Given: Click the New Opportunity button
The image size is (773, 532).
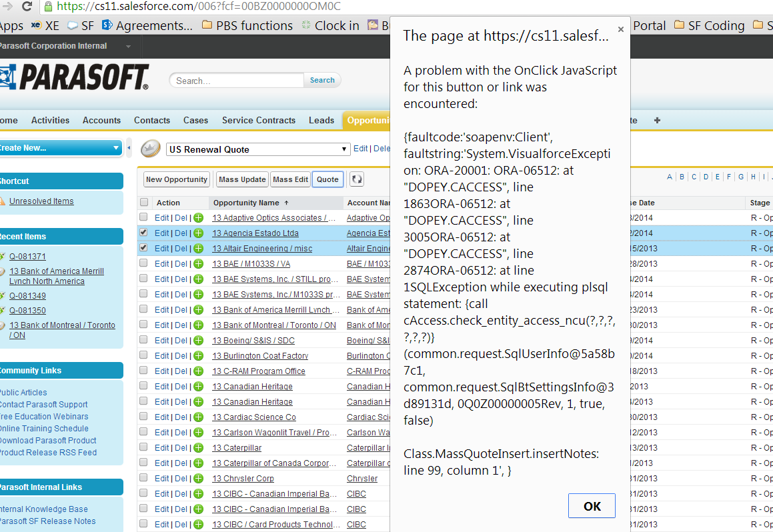Looking at the screenshot, I should pyautogui.click(x=177, y=179).
